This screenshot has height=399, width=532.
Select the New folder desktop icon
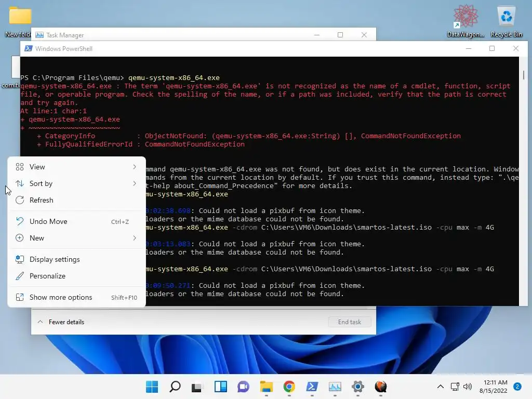click(x=19, y=22)
